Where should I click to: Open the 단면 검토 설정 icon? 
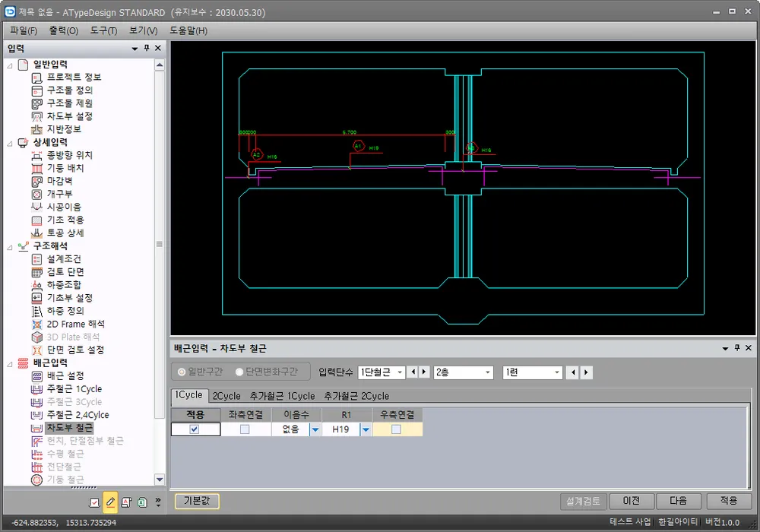click(x=36, y=350)
